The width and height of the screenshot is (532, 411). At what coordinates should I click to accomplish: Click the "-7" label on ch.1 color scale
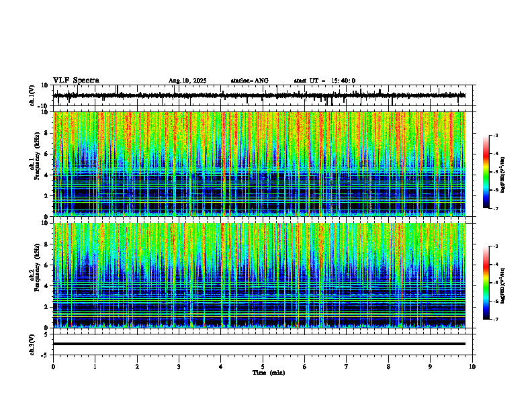pyautogui.click(x=496, y=208)
